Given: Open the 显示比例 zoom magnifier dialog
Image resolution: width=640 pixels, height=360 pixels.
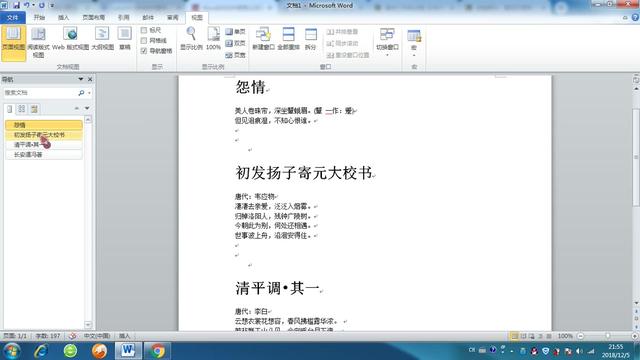Looking at the screenshot, I should (191, 39).
